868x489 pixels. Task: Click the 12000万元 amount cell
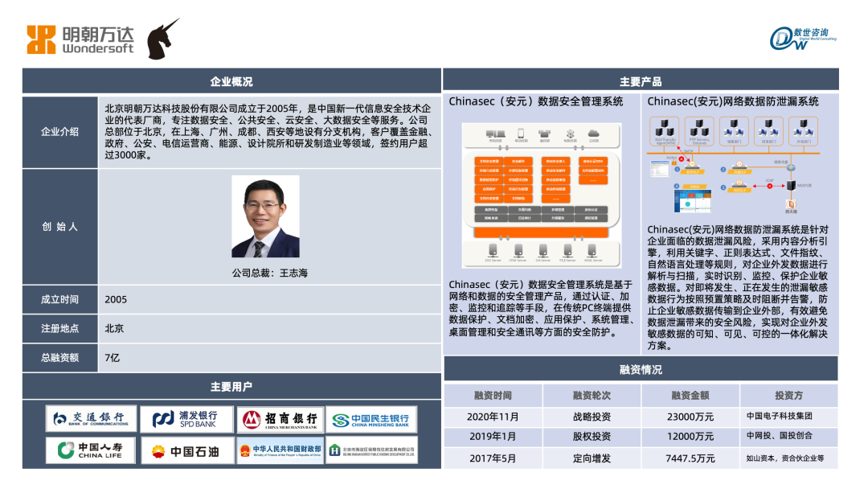pyautogui.click(x=690, y=437)
